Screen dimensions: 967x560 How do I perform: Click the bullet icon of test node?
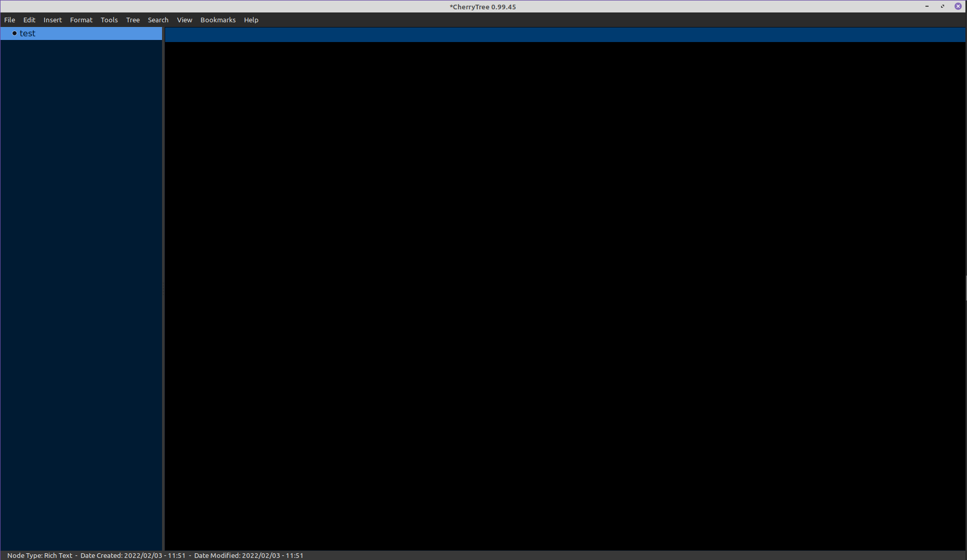tap(15, 33)
